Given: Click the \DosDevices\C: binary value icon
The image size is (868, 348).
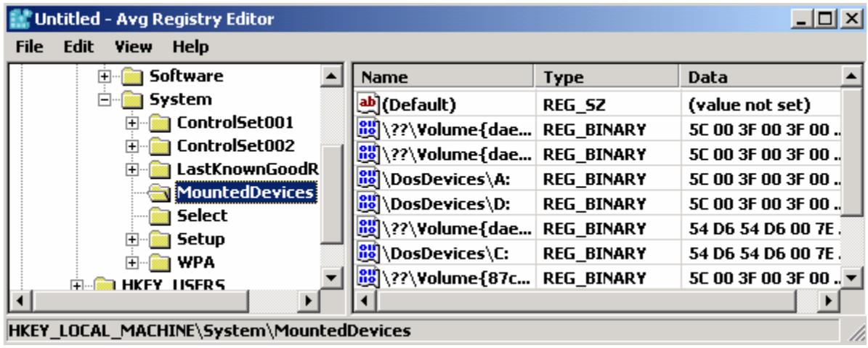Looking at the screenshot, I should 368,254.
